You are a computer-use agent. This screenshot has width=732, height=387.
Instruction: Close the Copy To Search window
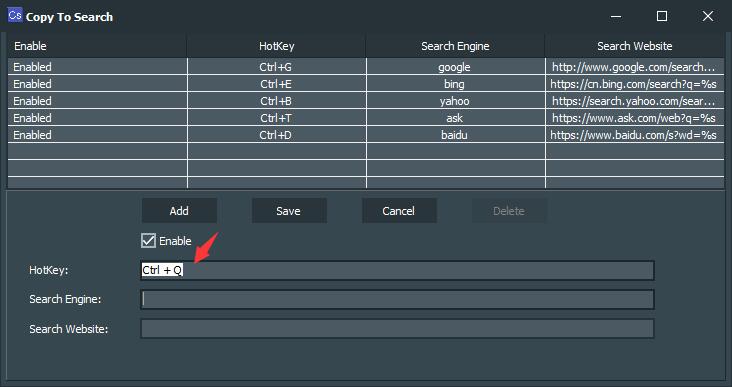pyautogui.click(x=708, y=16)
